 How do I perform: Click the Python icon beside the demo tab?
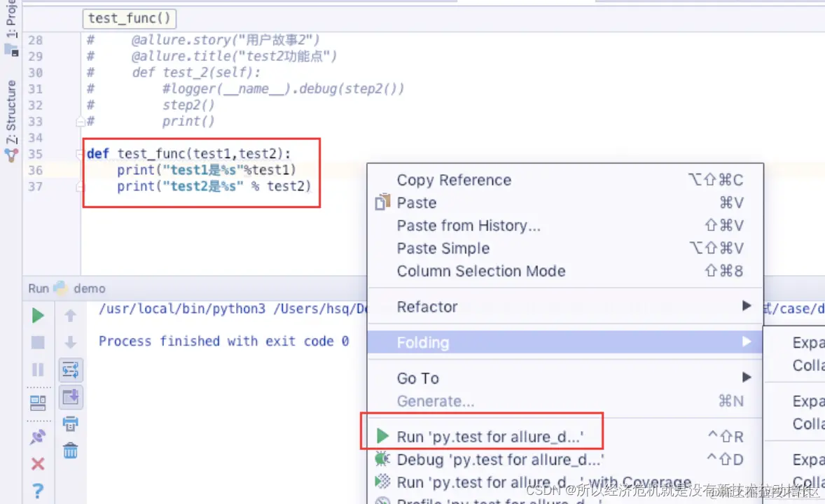[x=60, y=288]
